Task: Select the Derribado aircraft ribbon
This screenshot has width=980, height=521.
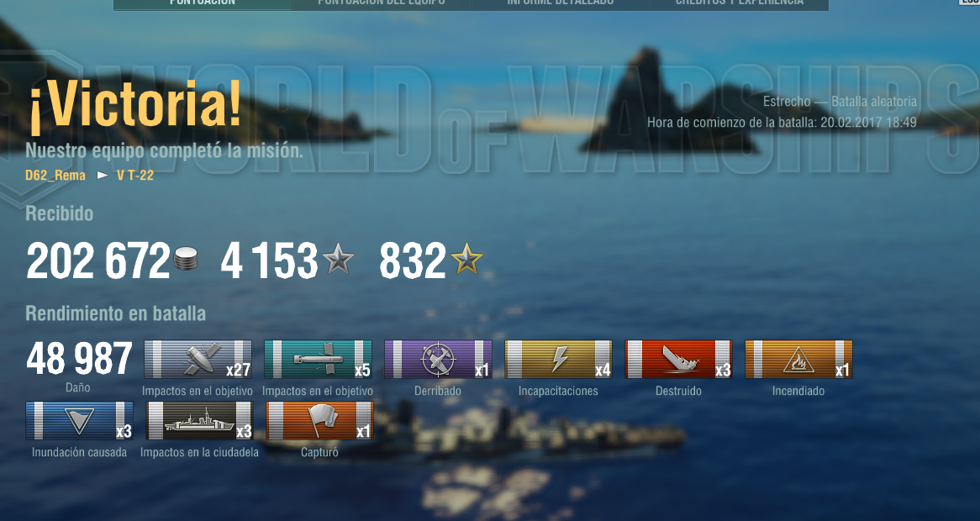Action: (438, 359)
